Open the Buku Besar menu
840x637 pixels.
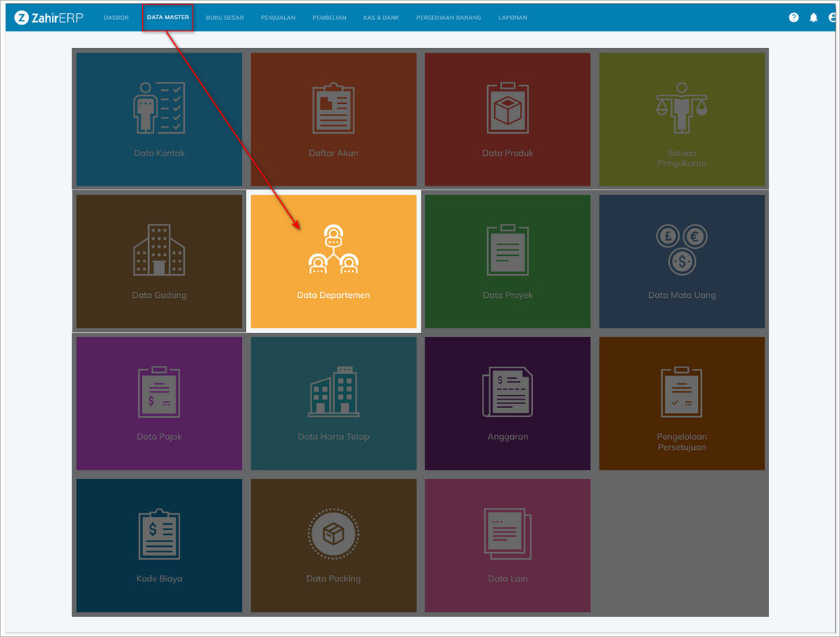[225, 18]
